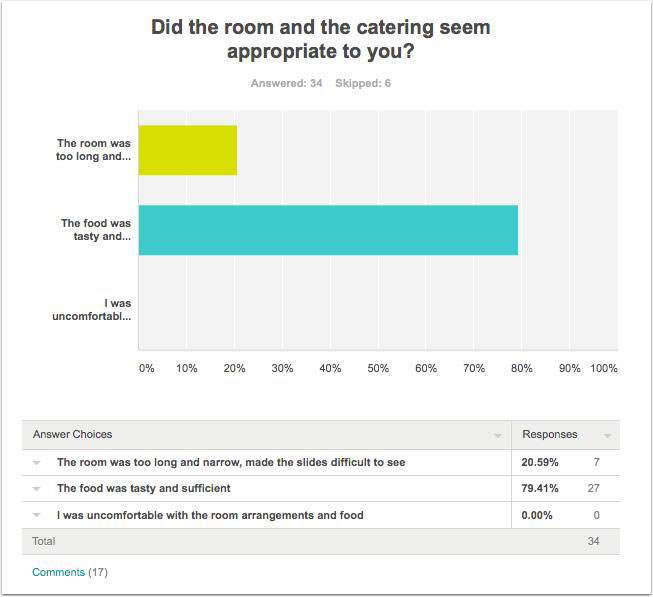Image resolution: width=653 pixels, height=597 pixels.
Task: Click the 'Skipped: 6' text
Action: pos(363,83)
